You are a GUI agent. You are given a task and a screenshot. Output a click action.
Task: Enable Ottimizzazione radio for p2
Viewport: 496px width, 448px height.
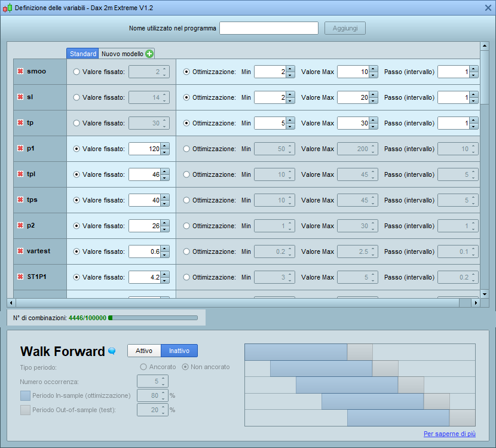pyautogui.click(x=186, y=226)
